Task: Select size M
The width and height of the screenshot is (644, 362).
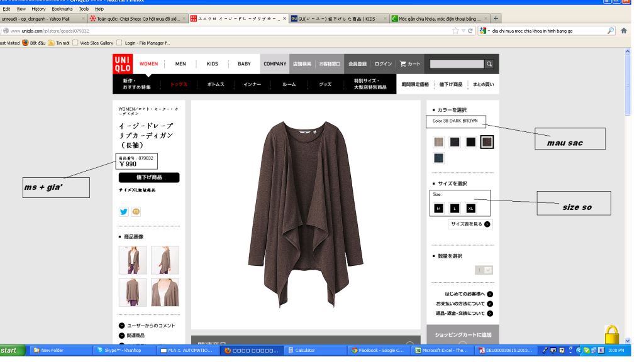Action: pos(438,208)
